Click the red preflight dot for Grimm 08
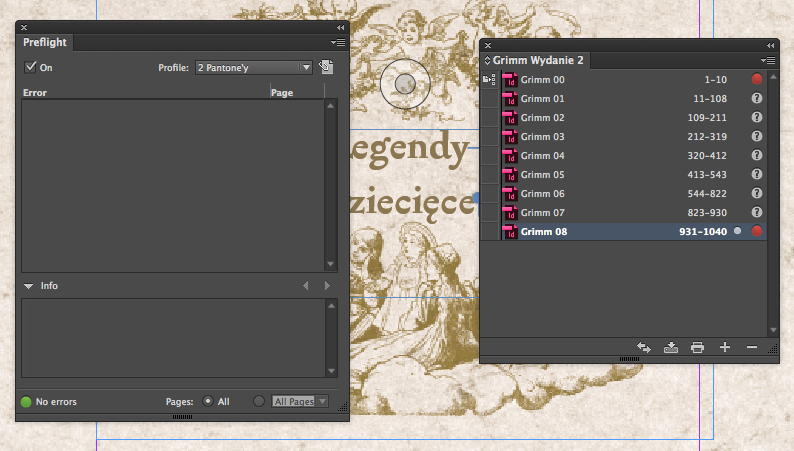 pyautogui.click(x=757, y=231)
